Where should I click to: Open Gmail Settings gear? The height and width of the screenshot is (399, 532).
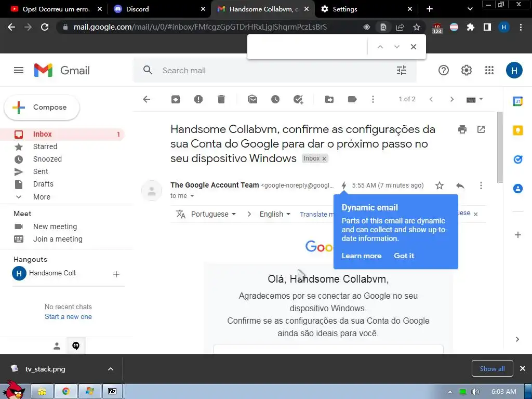[x=466, y=70]
